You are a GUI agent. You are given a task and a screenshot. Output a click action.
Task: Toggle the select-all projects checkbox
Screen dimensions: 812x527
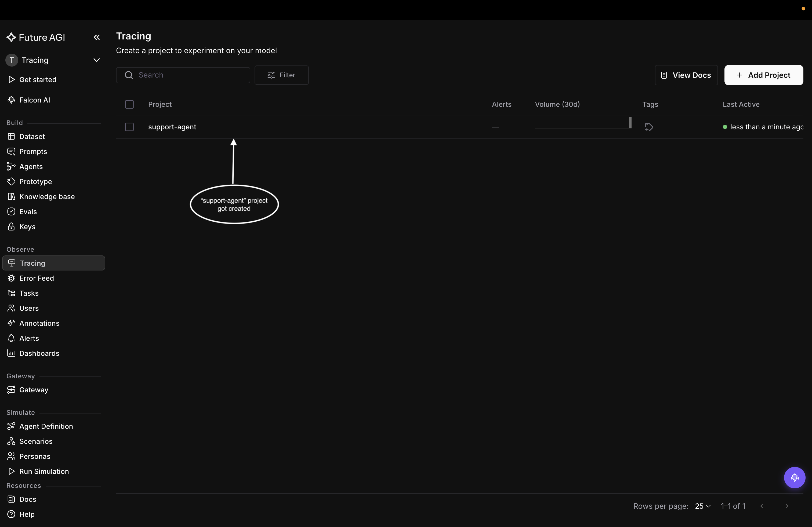tap(129, 104)
